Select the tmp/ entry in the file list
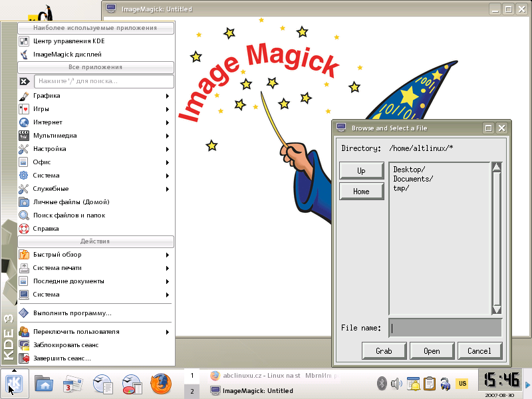Viewport: 532px width, 399px height. coord(401,188)
